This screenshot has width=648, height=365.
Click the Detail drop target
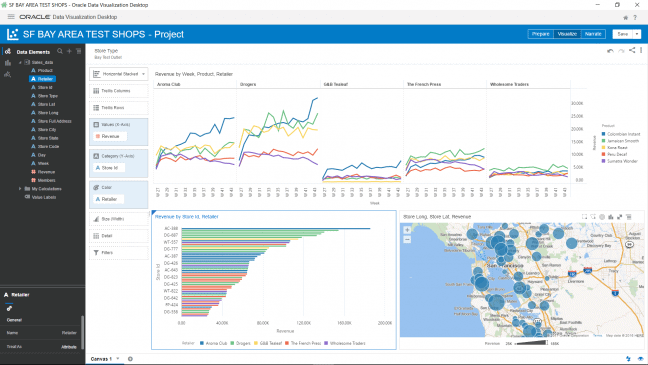(119, 236)
